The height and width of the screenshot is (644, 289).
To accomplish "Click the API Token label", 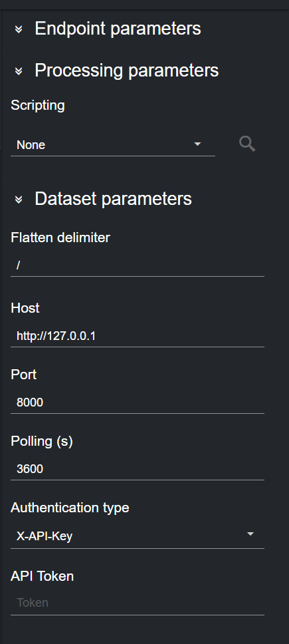I will pos(43,576).
